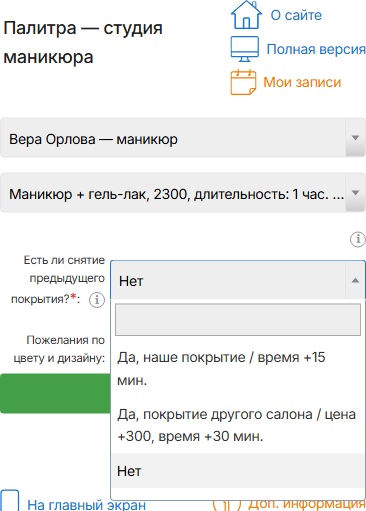This screenshot has height=511, width=366.
Task: Click the Есть ли снятие предыдущего покрытия label
Action: [x=58, y=279]
